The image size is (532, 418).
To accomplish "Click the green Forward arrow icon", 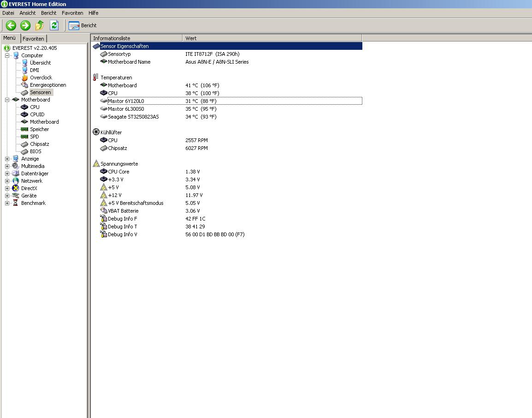I will [x=25, y=25].
